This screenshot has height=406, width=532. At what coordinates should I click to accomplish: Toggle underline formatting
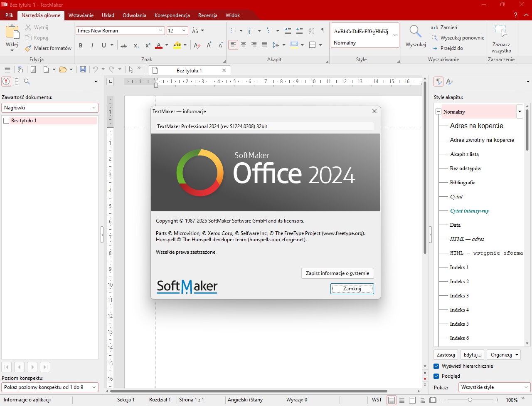(103, 45)
